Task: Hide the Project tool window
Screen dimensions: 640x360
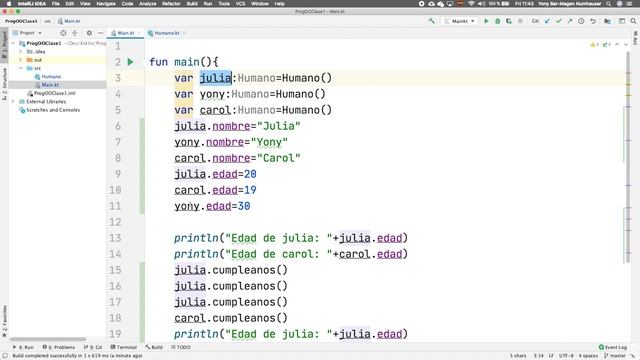Action: (100, 33)
